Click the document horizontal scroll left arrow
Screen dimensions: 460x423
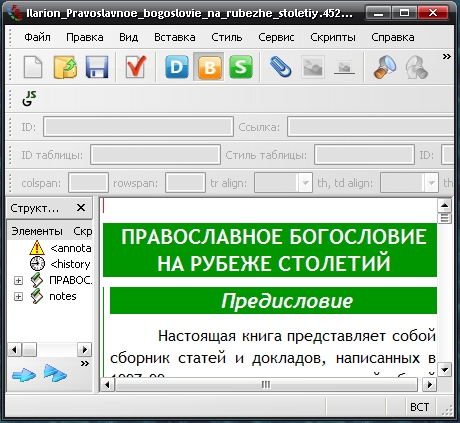(107, 385)
